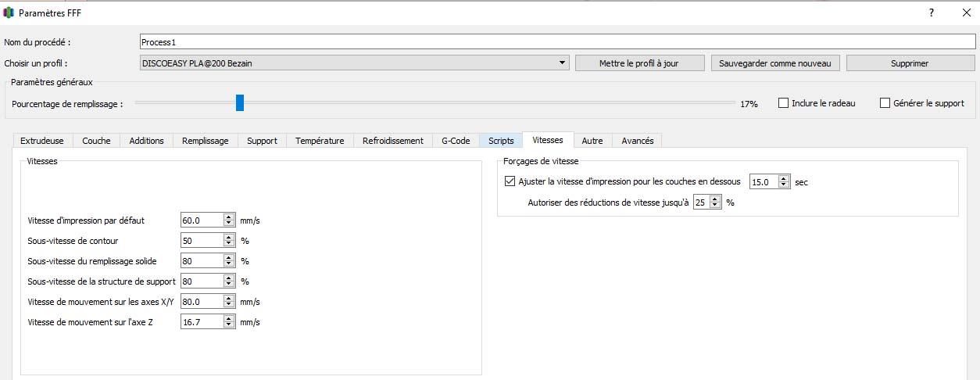Enable the Générer le support checkbox
980x380 pixels.
[x=885, y=103]
